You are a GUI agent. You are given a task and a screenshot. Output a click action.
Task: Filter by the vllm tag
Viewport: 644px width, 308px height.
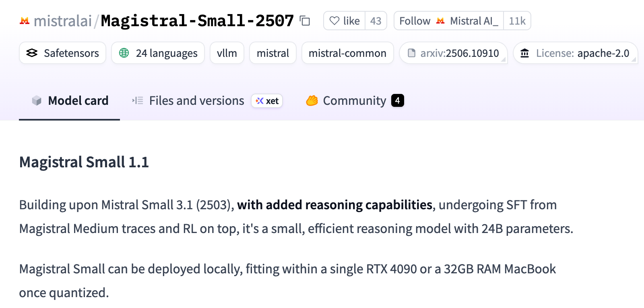click(x=227, y=53)
